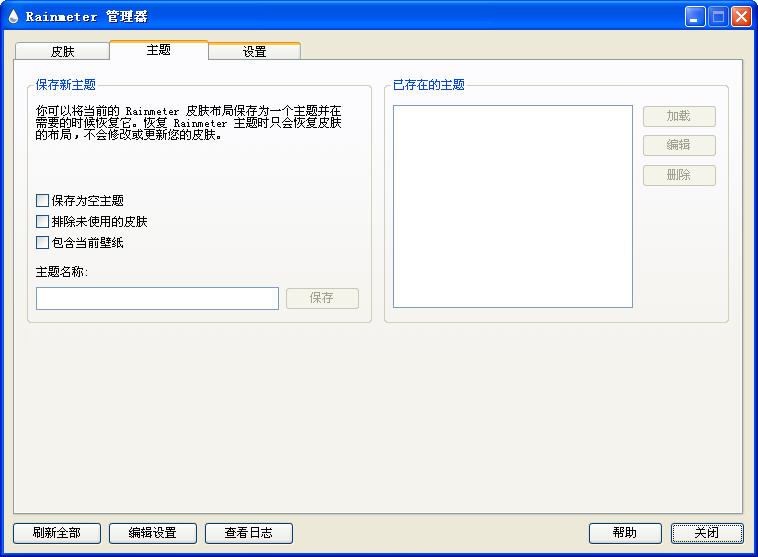This screenshot has width=758, height=557.
Task: Switch to the 皮肤 tab
Action: coord(62,51)
